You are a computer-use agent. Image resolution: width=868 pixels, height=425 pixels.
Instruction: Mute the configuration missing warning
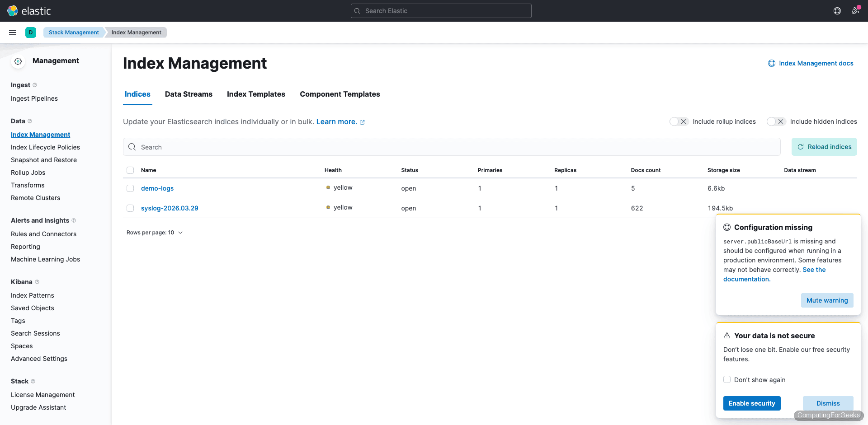[827, 300]
